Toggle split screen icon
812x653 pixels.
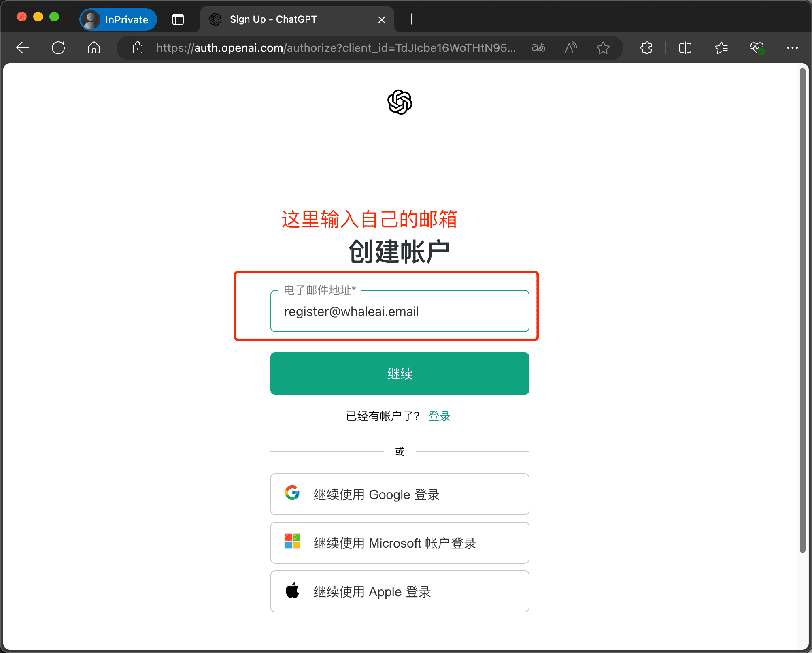tap(685, 48)
